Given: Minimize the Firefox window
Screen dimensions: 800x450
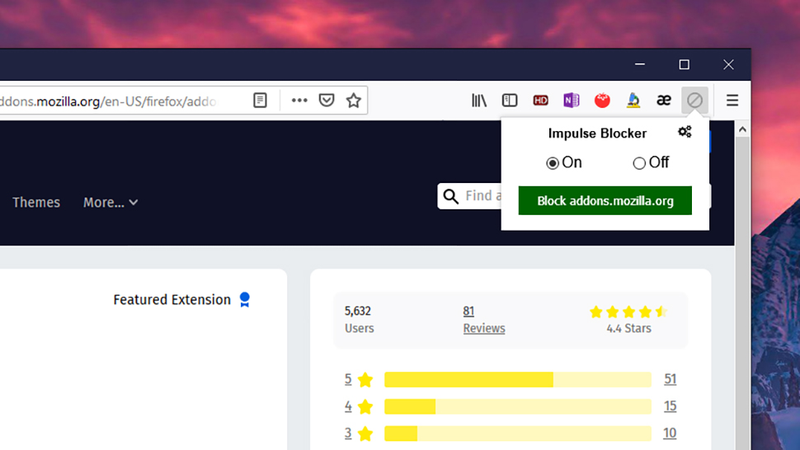Looking at the screenshot, I should (x=640, y=64).
